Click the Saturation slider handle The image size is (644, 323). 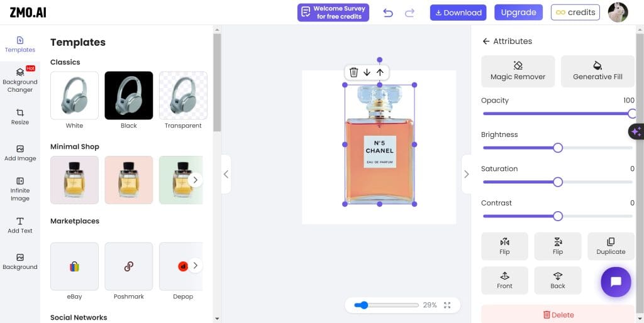coord(558,182)
